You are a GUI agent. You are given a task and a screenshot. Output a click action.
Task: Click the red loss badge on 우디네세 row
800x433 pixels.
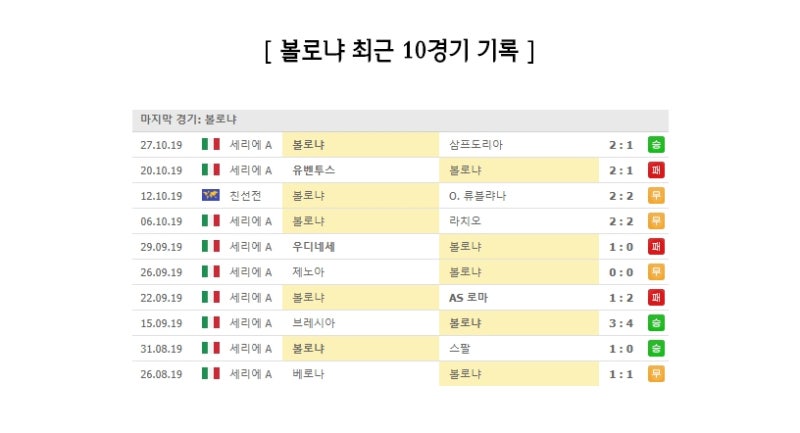(x=656, y=247)
